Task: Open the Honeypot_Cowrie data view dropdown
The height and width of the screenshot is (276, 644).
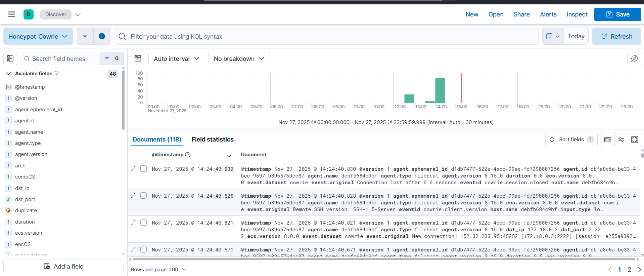Action: (x=38, y=36)
